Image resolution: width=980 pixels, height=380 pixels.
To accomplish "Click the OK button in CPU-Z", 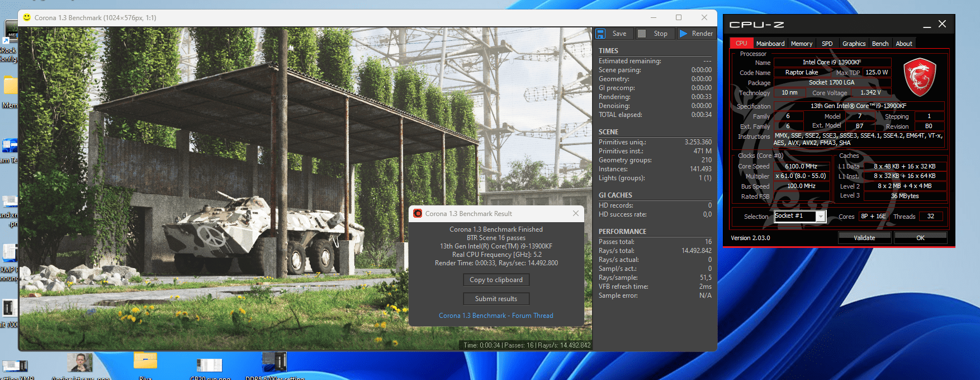I will click(920, 238).
